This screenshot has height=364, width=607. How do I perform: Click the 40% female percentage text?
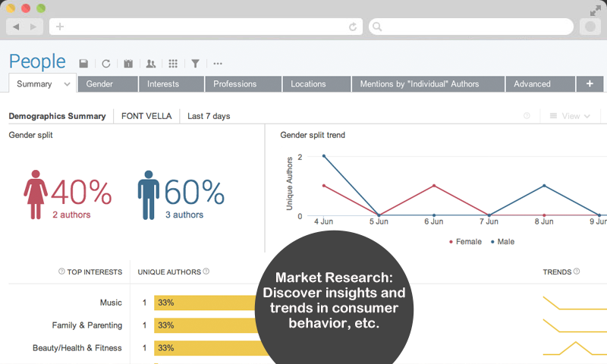[81, 192]
